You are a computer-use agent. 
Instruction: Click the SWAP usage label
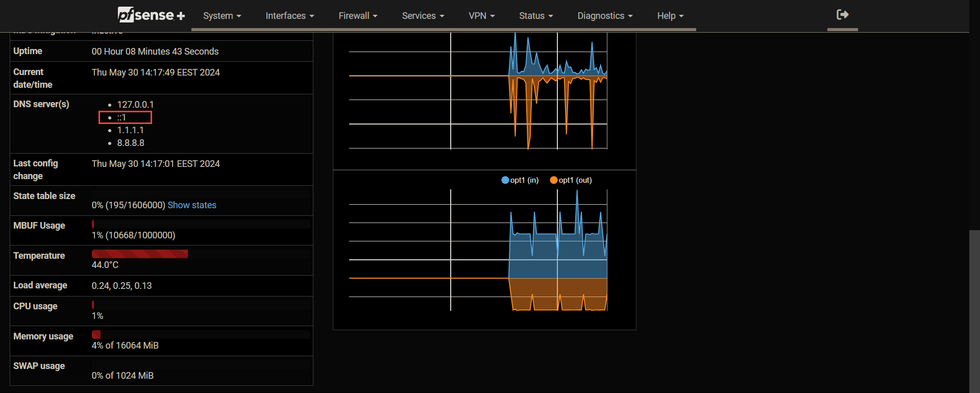(x=39, y=366)
